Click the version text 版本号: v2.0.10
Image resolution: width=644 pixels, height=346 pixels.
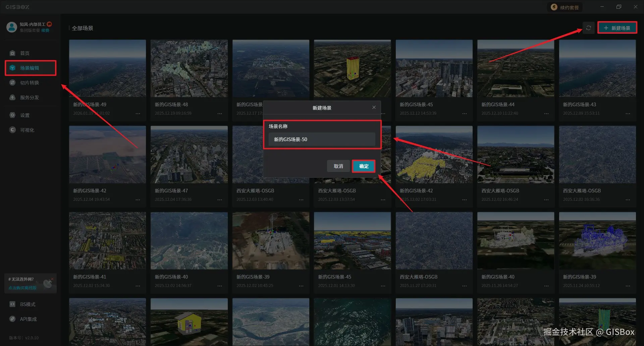pos(24,338)
